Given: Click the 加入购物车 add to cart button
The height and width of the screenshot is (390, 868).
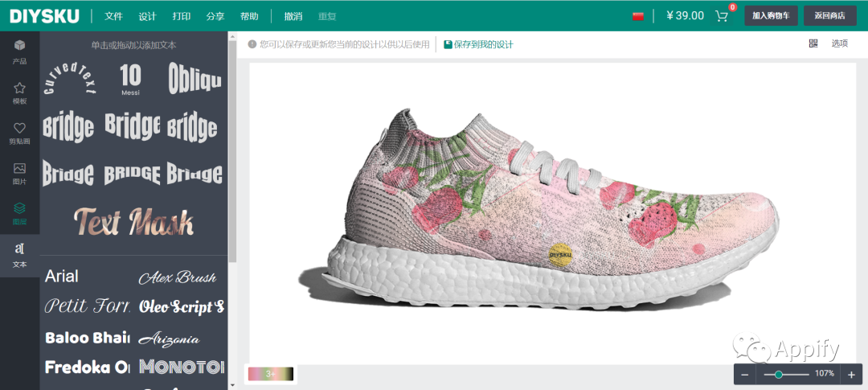Looking at the screenshot, I should tap(771, 15).
